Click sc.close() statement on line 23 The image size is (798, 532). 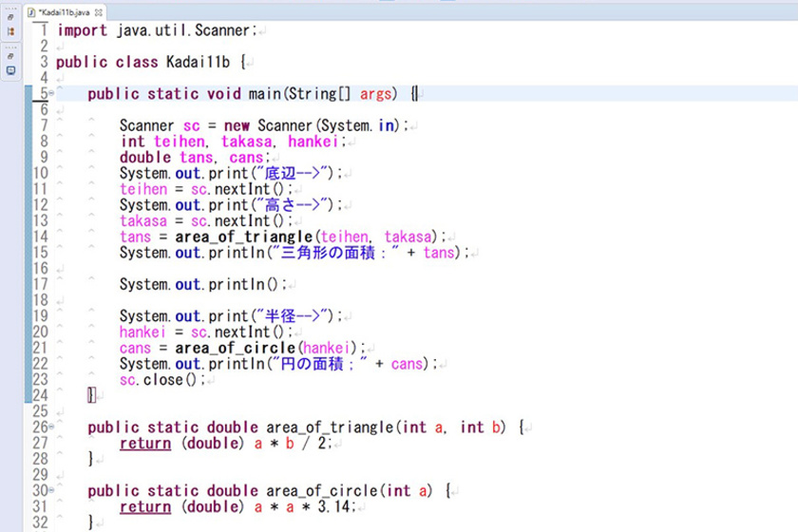(161, 380)
